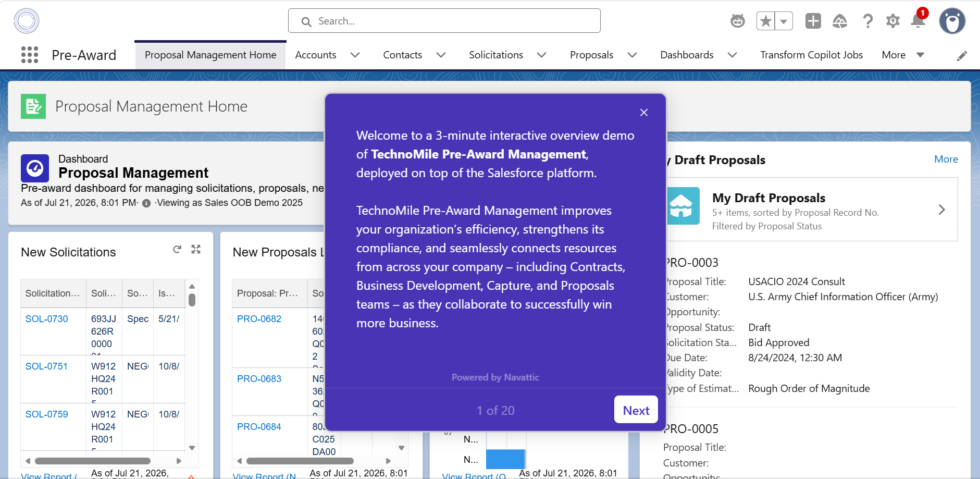Open the Setup gear icon
The width and height of the screenshot is (980, 479).
coord(893,21)
